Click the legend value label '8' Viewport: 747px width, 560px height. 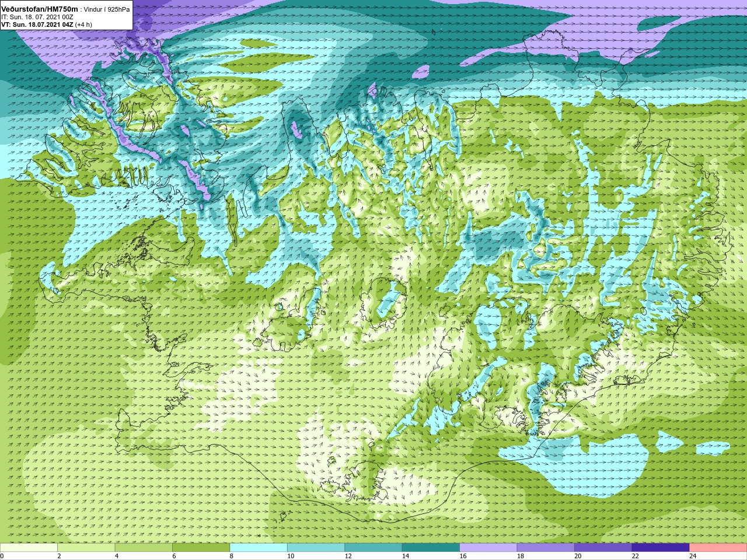(232, 556)
